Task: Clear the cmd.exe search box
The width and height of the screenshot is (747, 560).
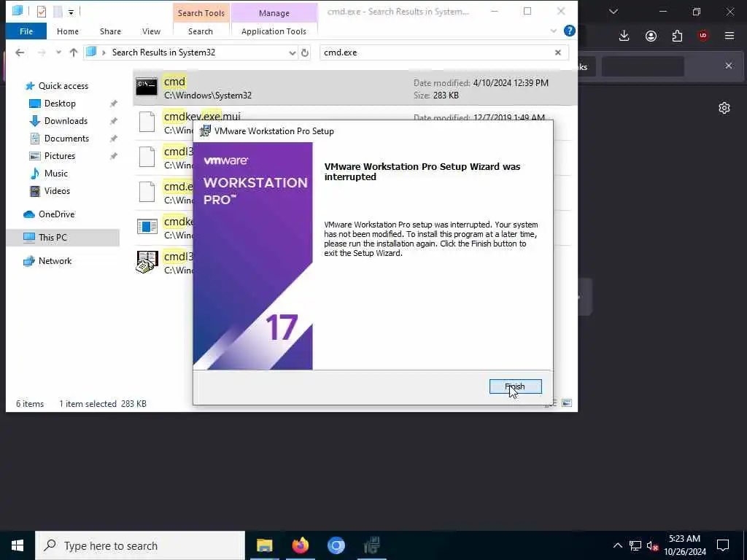Action: pyautogui.click(x=558, y=52)
